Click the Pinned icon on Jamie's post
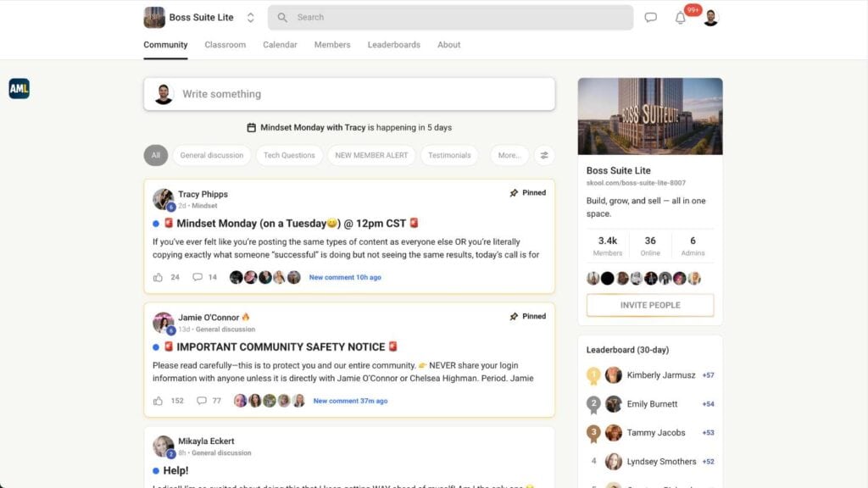 (x=514, y=317)
